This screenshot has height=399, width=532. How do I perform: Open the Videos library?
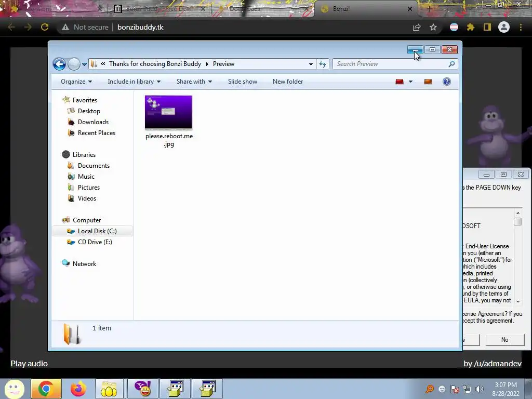click(x=87, y=198)
